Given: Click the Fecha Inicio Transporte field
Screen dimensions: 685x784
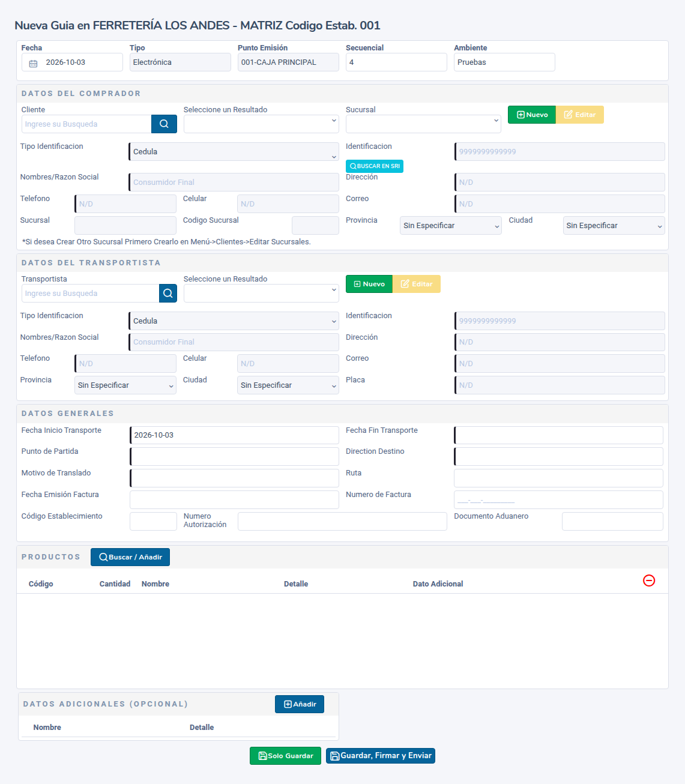Looking at the screenshot, I should point(234,435).
